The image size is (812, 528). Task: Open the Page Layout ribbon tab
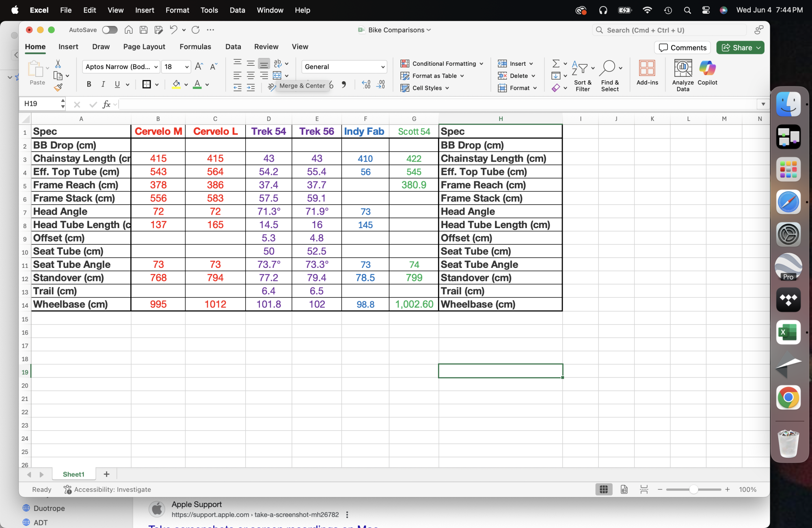click(144, 47)
